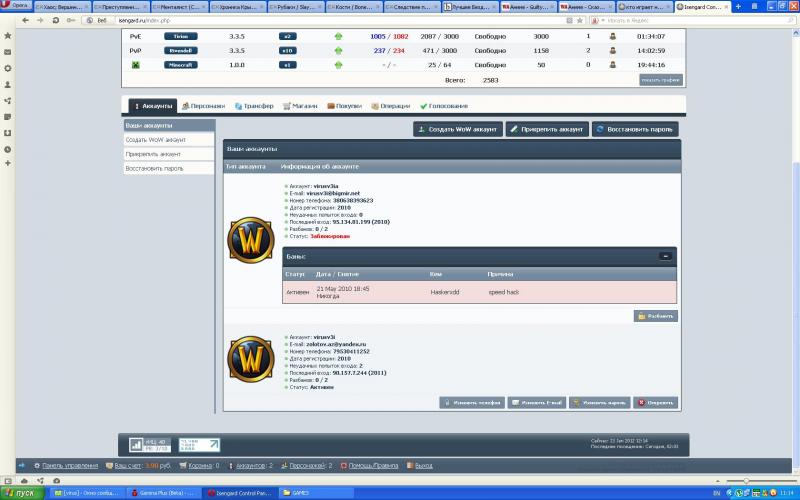
Task: Click the Opera sidebar star bookmarks icon
Action: coord(8,35)
